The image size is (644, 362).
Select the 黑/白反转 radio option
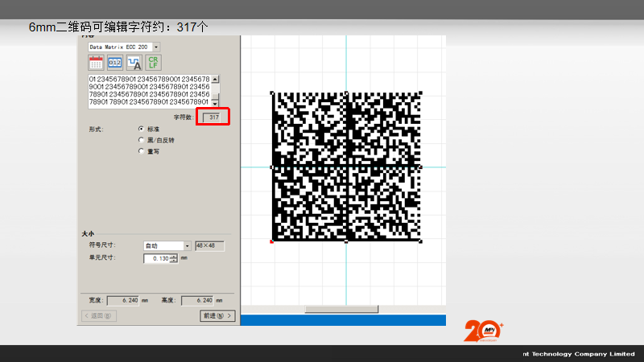click(x=142, y=140)
